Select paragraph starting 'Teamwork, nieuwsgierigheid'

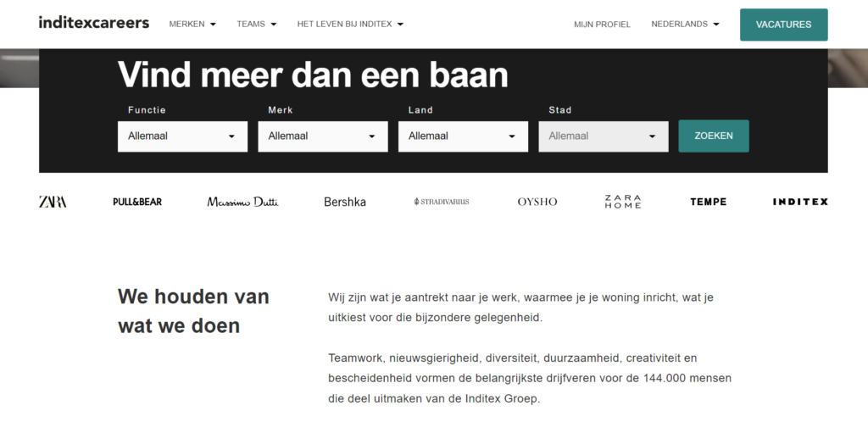click(530, 378)
